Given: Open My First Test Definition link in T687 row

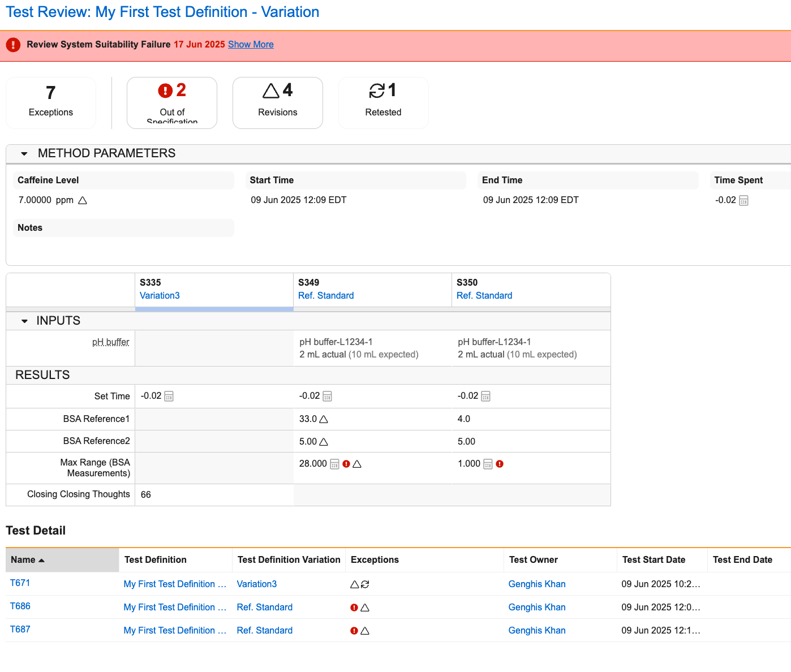Looking at the screenshot, I should [175, 631].
